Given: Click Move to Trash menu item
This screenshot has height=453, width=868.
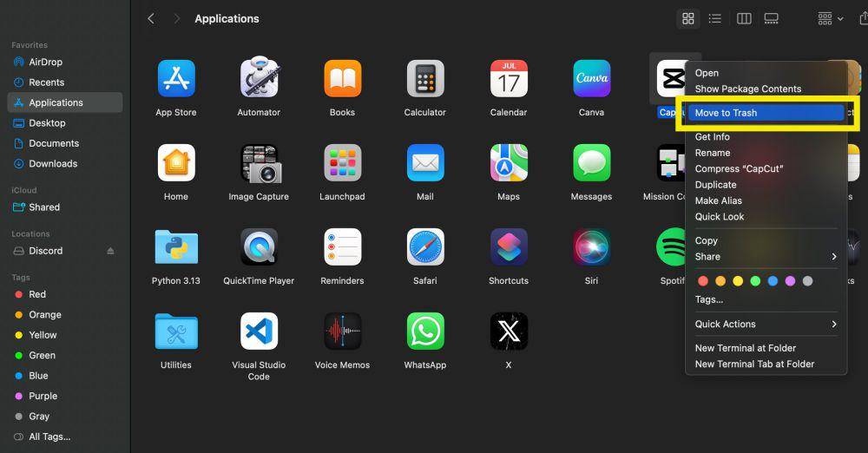Looking at the screenshot, I should tap(766, 113).
